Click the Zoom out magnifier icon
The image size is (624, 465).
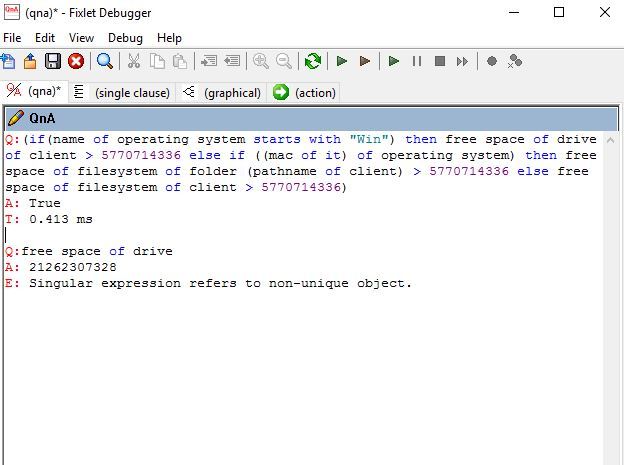click(284, 61)
